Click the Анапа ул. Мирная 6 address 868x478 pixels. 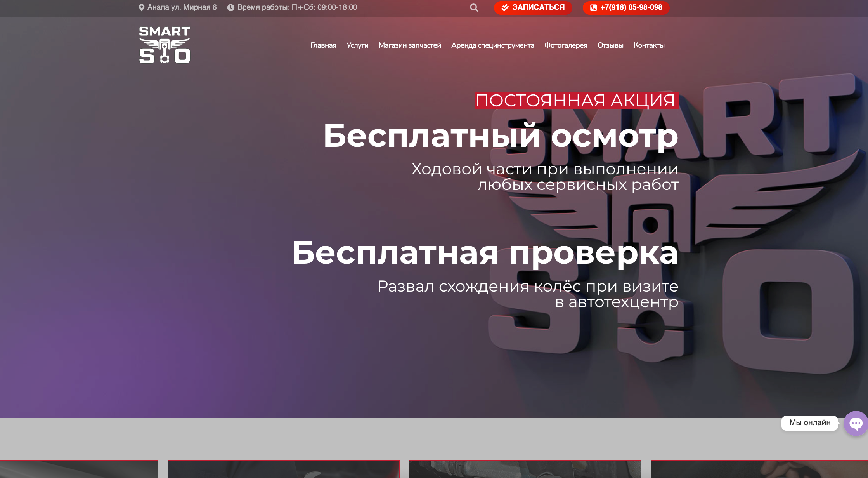[182, 7]
